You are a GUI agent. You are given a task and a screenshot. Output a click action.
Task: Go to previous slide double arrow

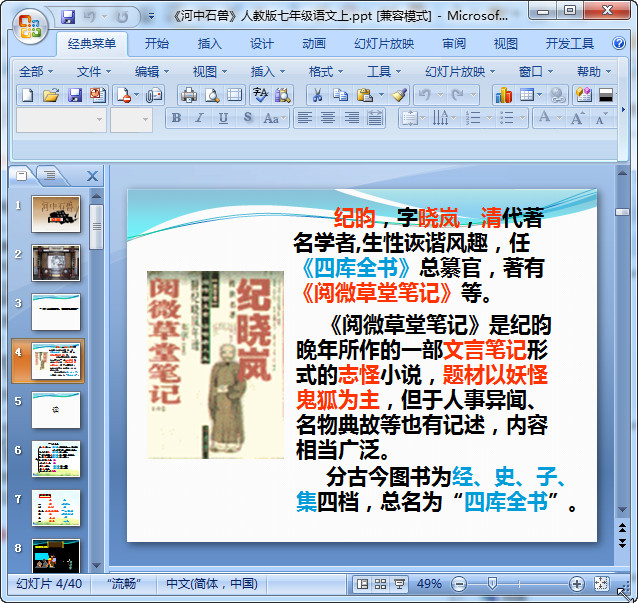[x=623, y=528]
